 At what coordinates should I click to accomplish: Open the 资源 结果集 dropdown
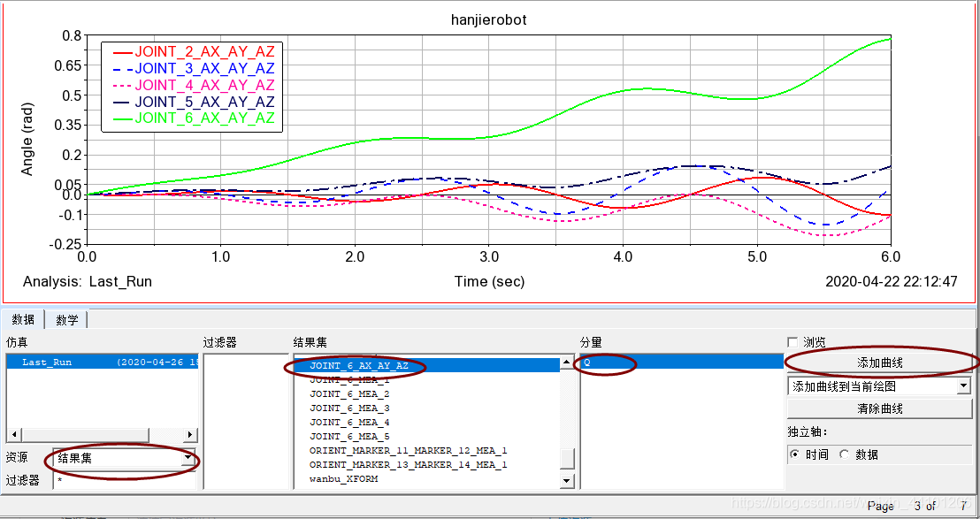coord(188,458)
